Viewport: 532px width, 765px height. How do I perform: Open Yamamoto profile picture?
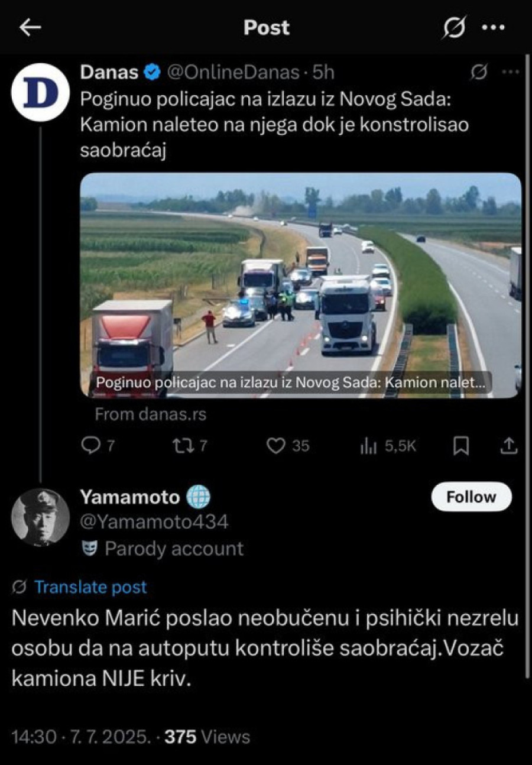point(40,517)
